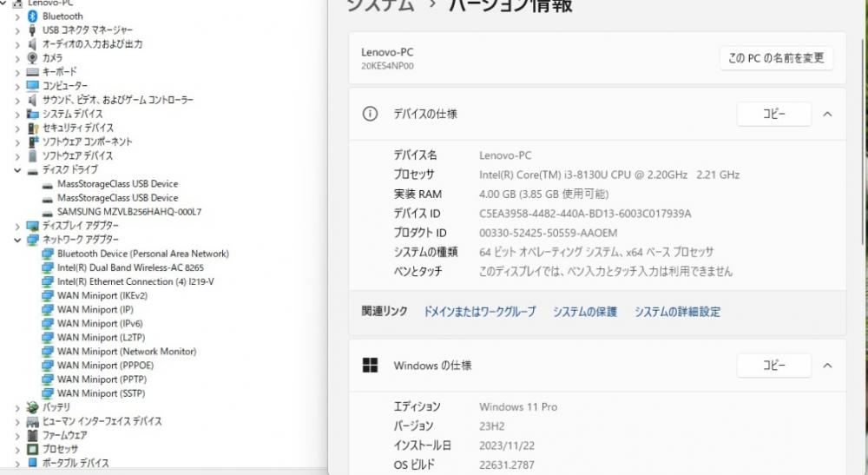Screen dimensions: 868x475
Task: Click システム in the breadcrumb header
Action: pos(380,5)
